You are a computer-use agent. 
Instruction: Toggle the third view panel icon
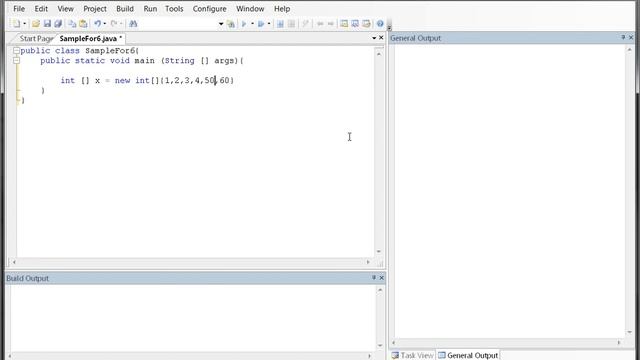tap(366, 24)
